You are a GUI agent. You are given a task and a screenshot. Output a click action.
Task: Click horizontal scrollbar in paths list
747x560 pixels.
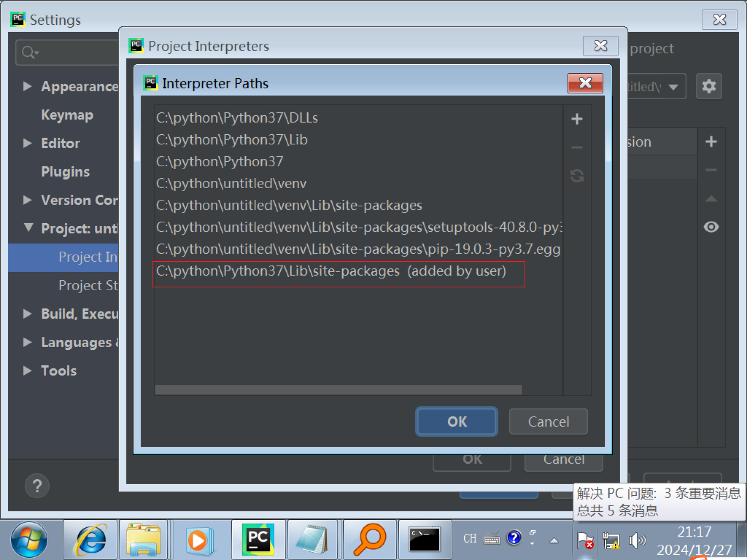coord(338,390)
